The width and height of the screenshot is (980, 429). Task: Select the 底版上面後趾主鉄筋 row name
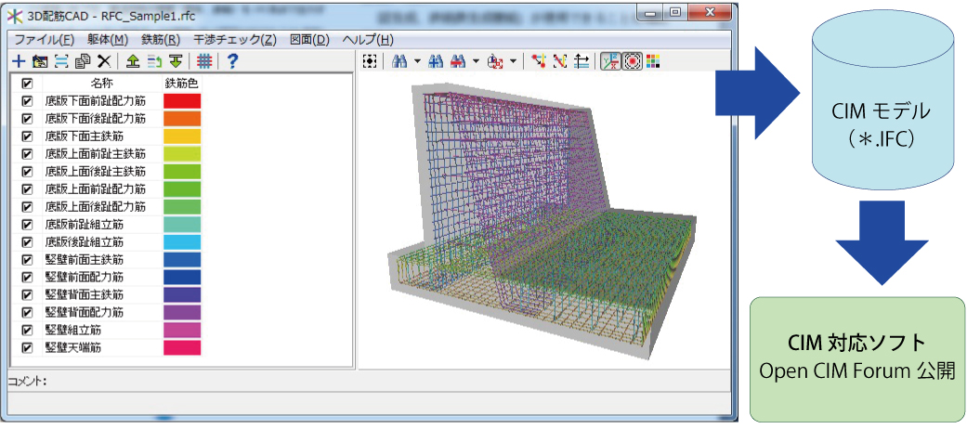[96, 171]
